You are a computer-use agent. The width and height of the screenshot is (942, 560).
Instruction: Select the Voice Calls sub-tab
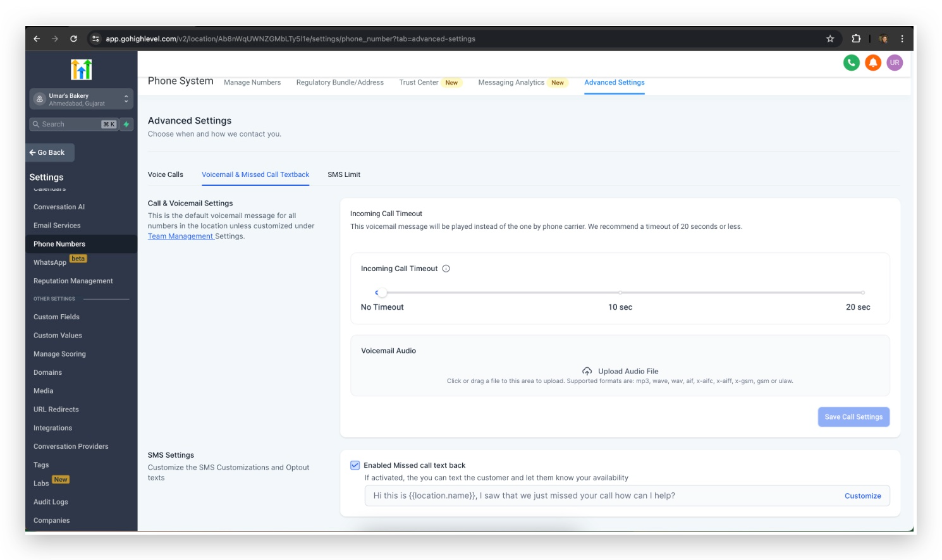pyautogui.click(x=166, y=174)
